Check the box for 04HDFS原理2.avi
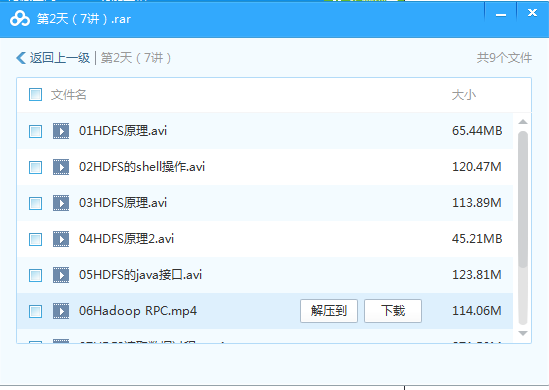The width and height of the screenshot is (549, 390). point(35,239)
